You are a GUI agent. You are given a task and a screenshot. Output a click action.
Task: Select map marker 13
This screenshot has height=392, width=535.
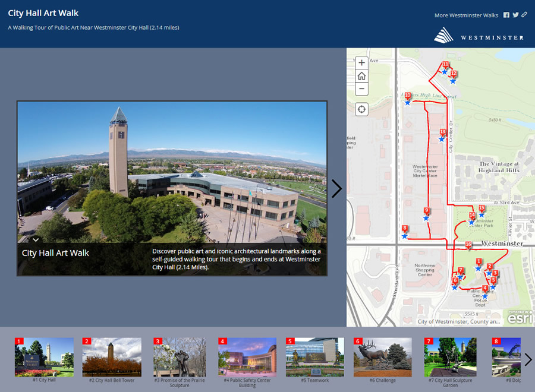pos(442,132)
